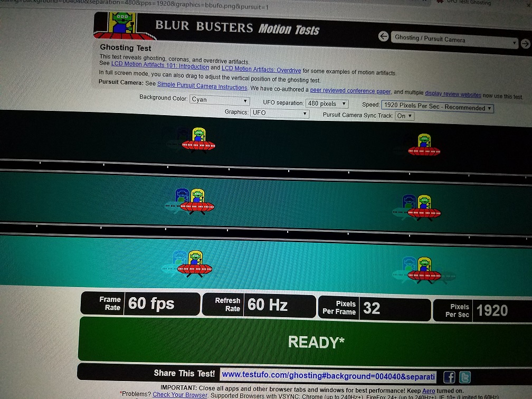Screen dimensions: 532x399
Task: Open Simple Pursuit Camera Instructions link
Action: 202,85
